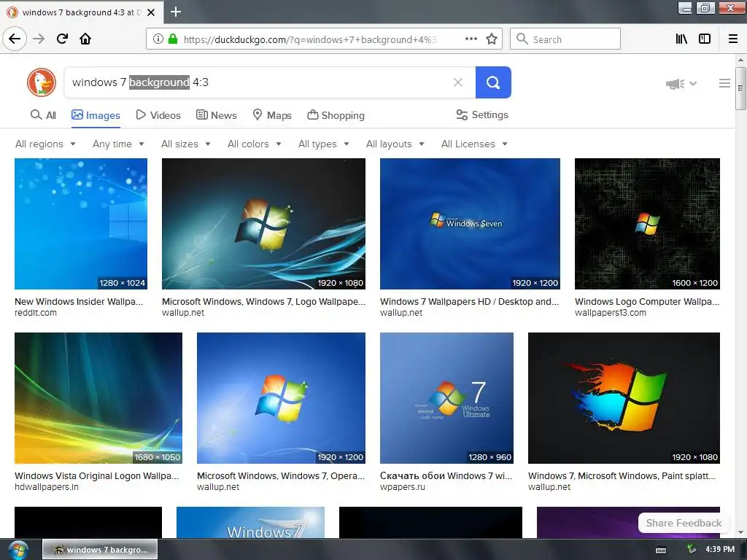Screen dimensions: 747x560
Task: Open the browser home page icon
Action: [x=85, y=39]
